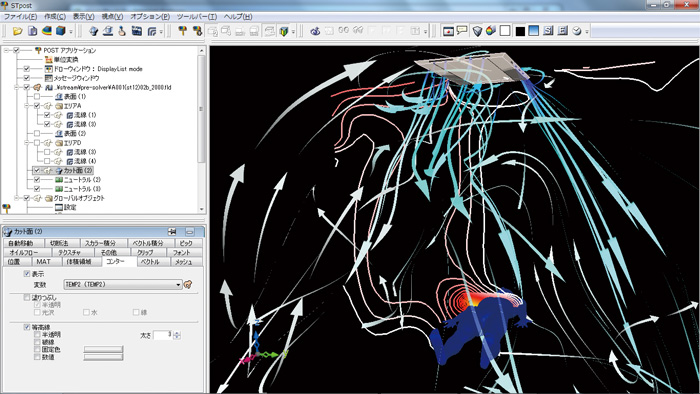This screenshot has width=700, height=394.
Task: Click the first colored paintbrush toolbar icon
Action: 183,31
